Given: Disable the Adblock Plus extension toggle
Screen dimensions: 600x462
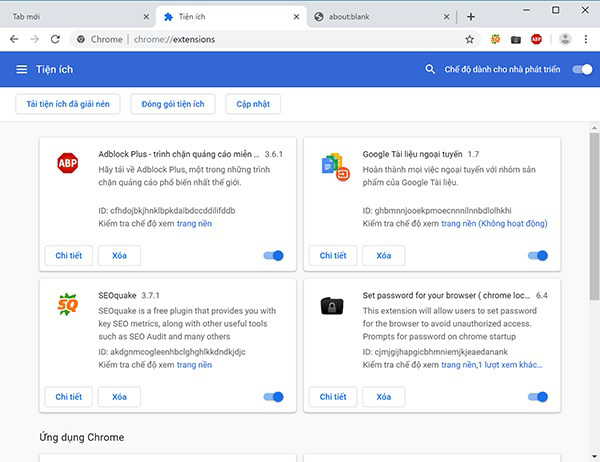Looking at the screenshot, I should [273, 256].
